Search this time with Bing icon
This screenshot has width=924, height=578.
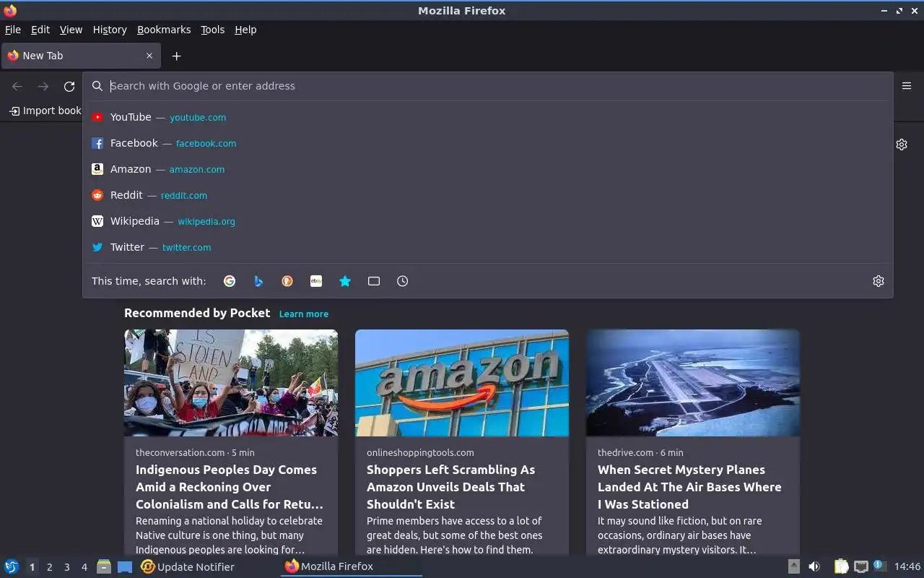tap(258, 281)
